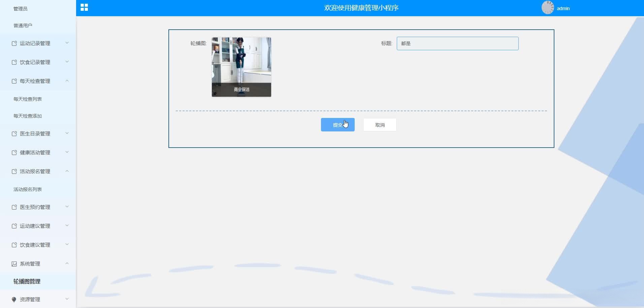Viewport: 644px width, 308px height.
Task: Click the grid menu icon in top bar
Action: [x=84, y=7]
